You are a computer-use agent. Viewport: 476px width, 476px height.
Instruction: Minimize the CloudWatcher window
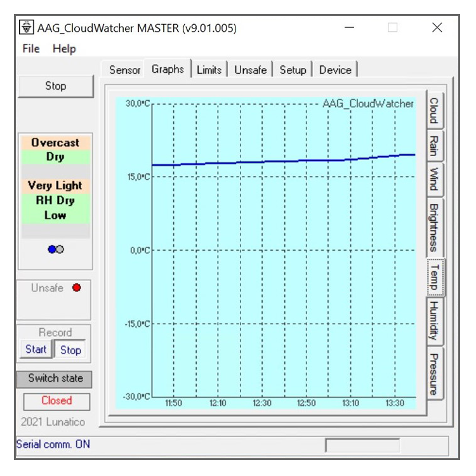(349, 27)
